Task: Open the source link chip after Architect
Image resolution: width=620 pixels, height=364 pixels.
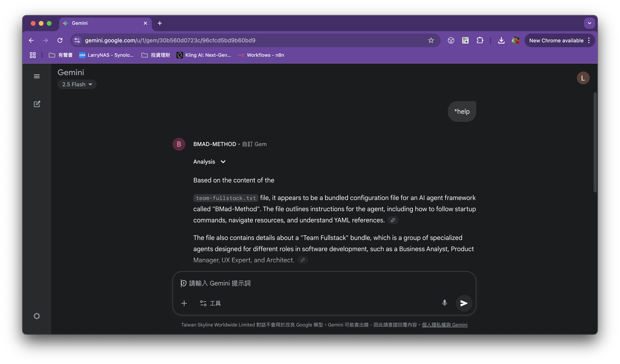Action: pos(302,260)
